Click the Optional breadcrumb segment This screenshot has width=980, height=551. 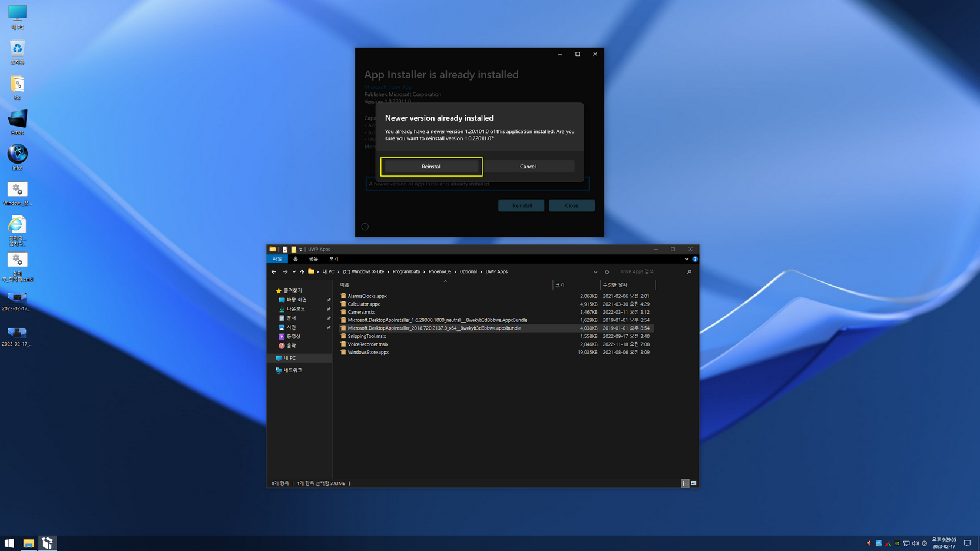pyautogui.click(x=468, y=272)
